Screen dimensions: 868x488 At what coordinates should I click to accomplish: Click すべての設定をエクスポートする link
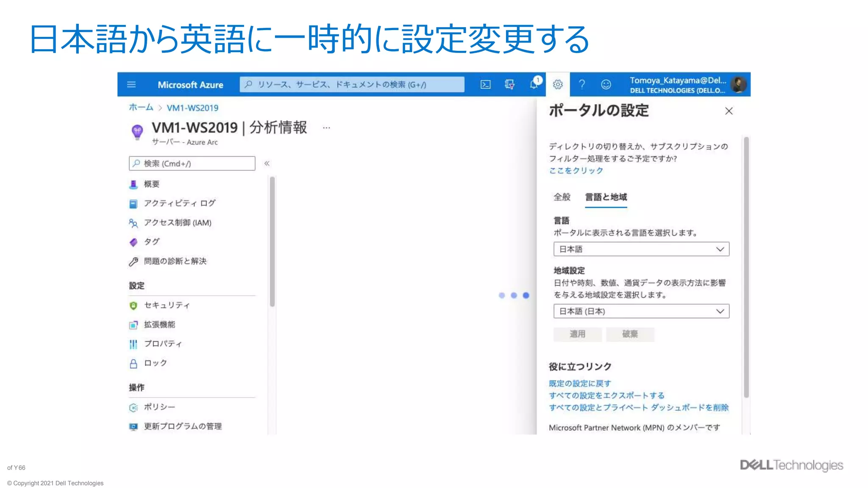tap(606, 396)
